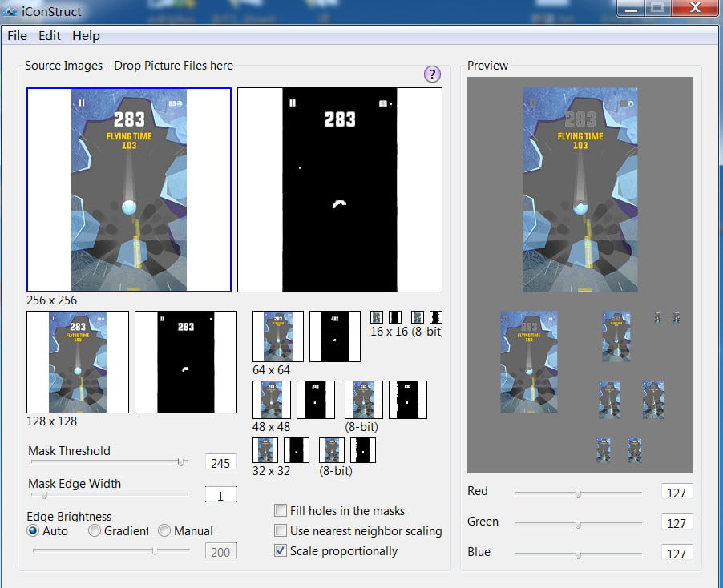The height and width of the screenshot is (588, 723).
Task: Click the large 256 icon in Preview
Action: point(580,190)
